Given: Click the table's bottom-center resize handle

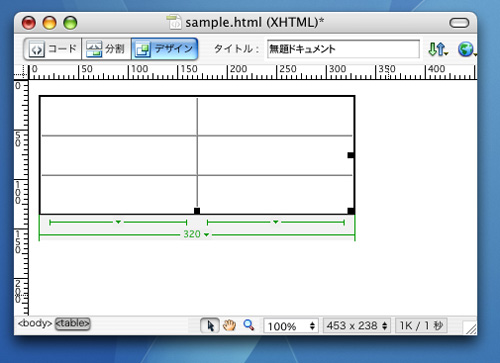Looking at the screenshot, I should (197, 211).
